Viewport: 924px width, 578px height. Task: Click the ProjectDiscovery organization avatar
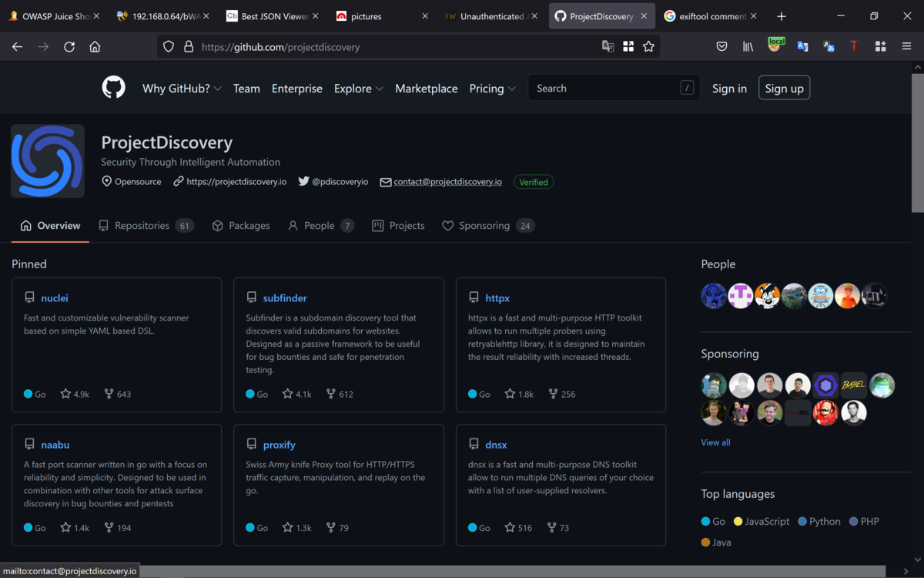48,161
